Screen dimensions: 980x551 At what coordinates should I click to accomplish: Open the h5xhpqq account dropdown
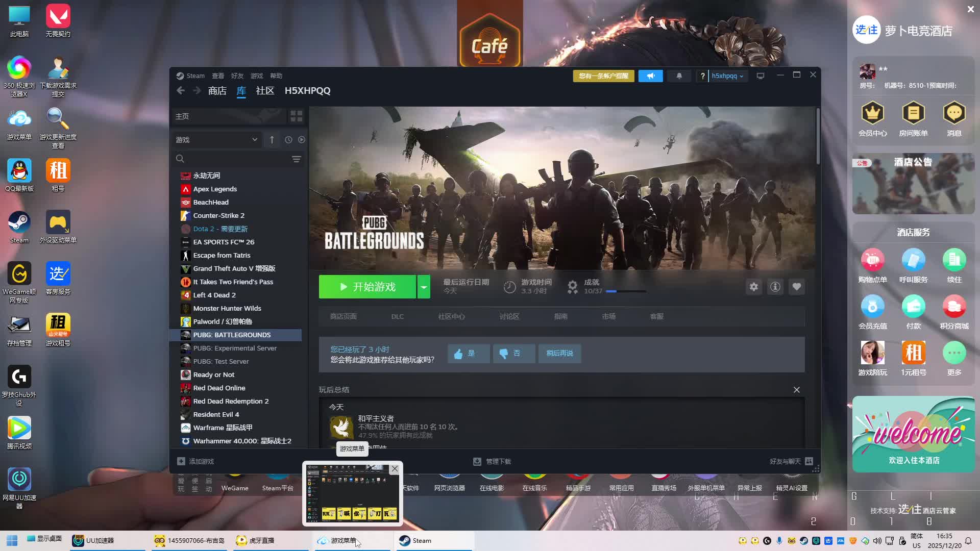727,76
